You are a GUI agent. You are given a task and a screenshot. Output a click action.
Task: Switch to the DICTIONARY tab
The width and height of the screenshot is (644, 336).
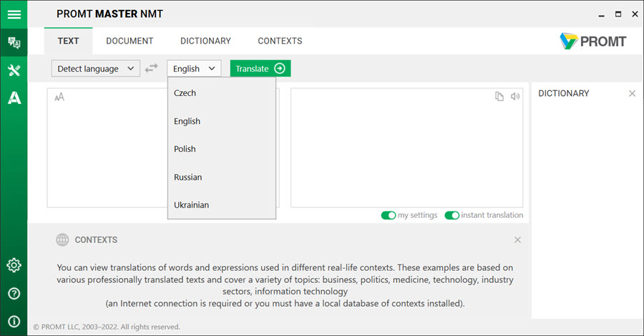coord(205,41)
